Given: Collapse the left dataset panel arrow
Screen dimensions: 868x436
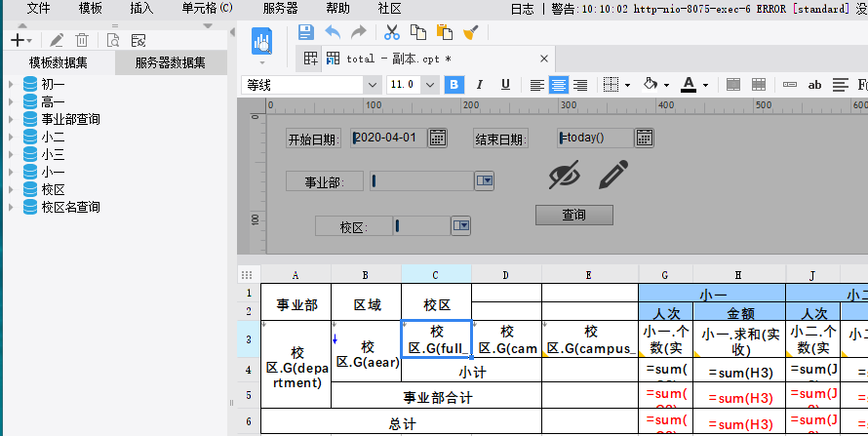Looking at the screenshot, I should point(232,32).
